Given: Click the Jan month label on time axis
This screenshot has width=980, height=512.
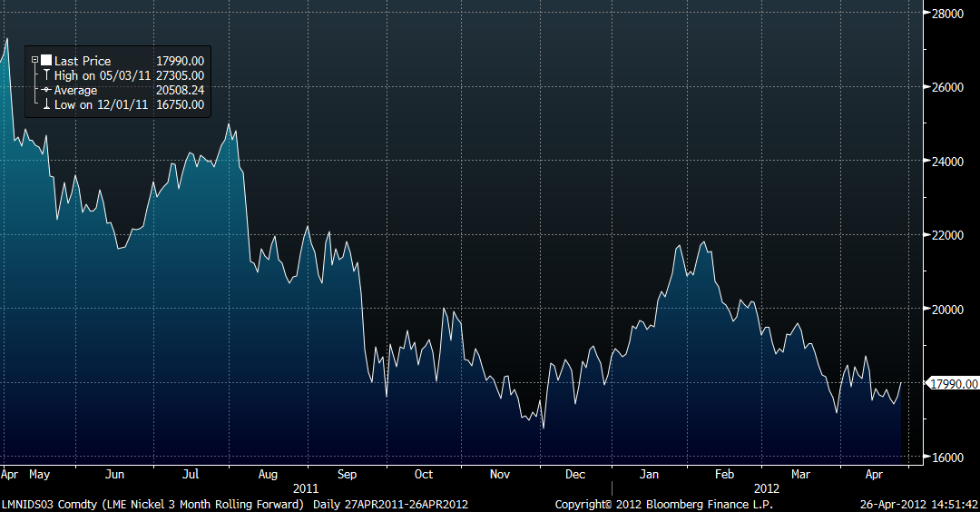Looking at the screenshot, I should point(649,474).
